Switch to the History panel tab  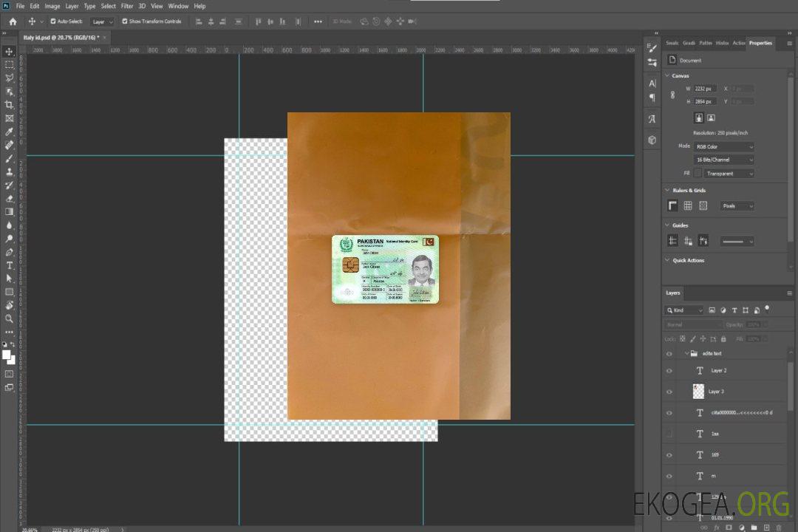click(722, 43)
